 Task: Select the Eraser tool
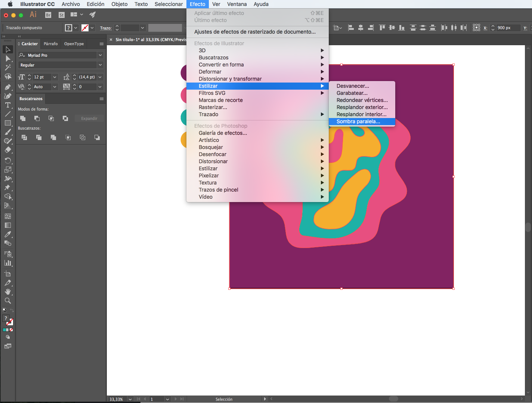[7, 150]
